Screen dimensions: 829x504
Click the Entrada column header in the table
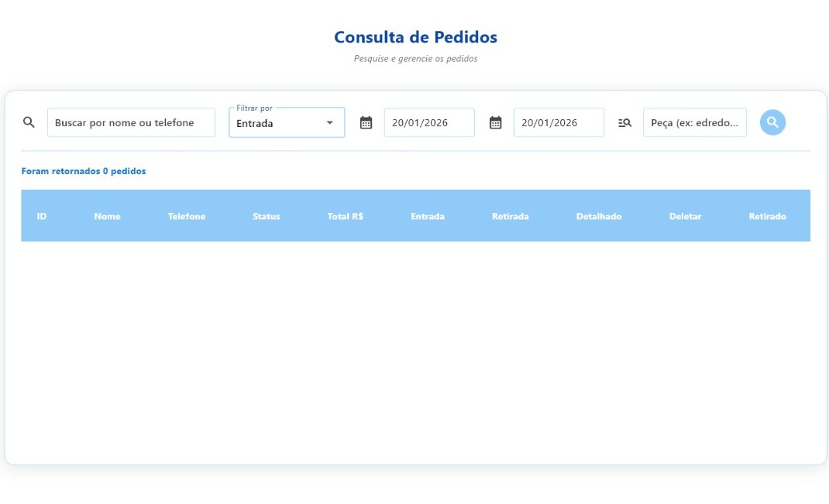click(x=428, y=216)
